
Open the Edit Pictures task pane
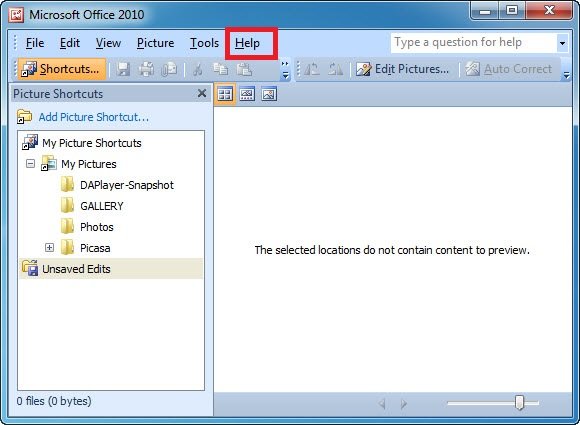click(402, 69)
